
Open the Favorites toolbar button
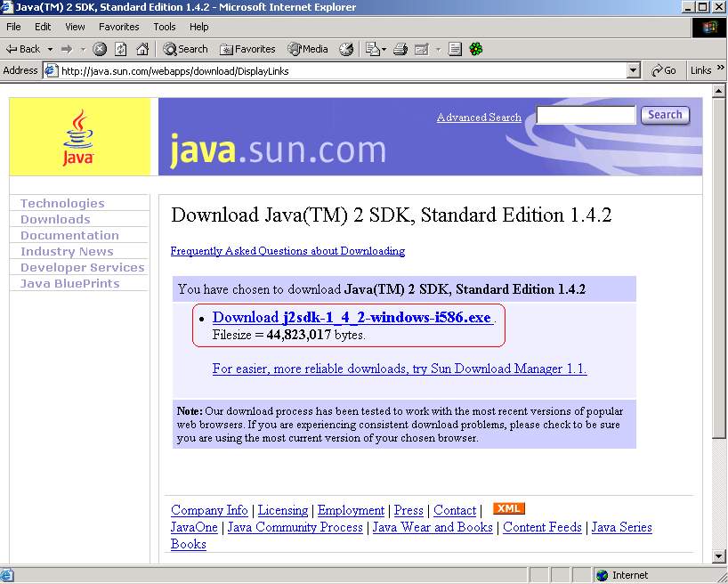coord(247,49)
